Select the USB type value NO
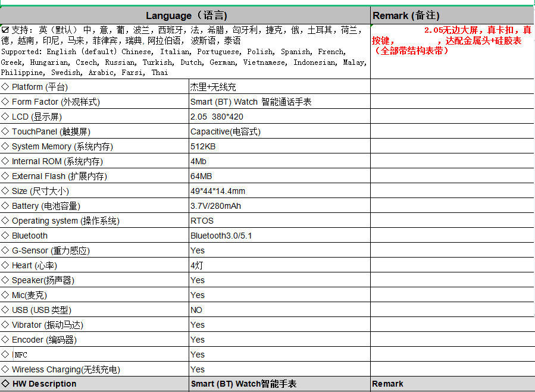 pos(196,310)
